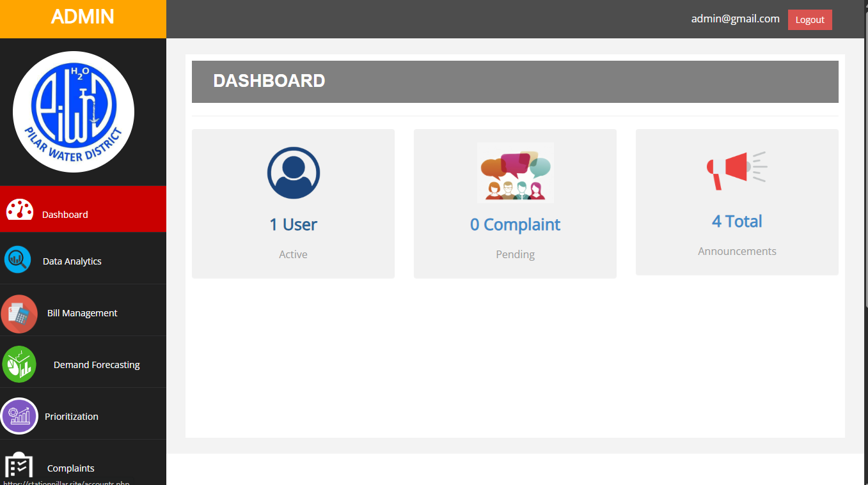Viewport: 868px width, 485px height.
Task: Click the Prioritization purple icon
Action: coord(19,416)
